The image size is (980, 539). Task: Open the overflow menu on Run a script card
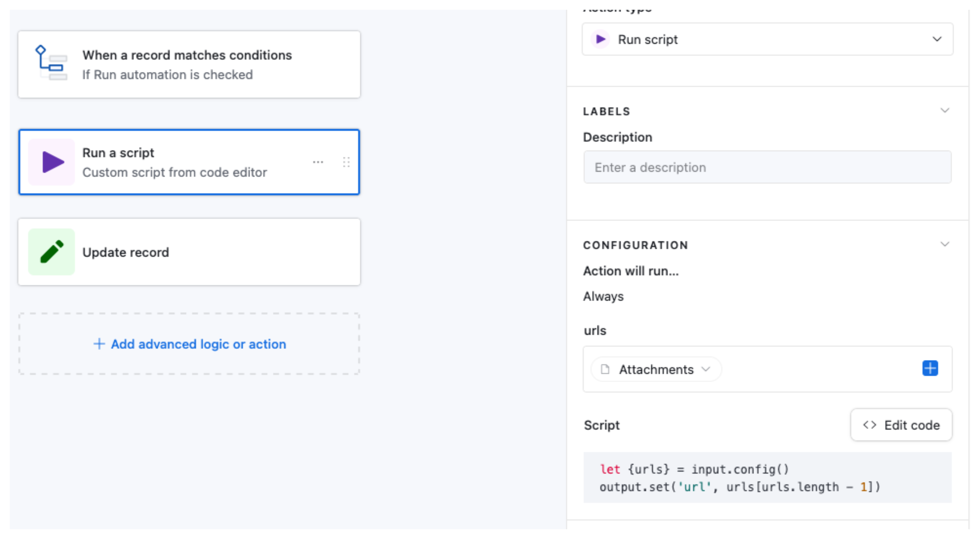tap(318, 162)
